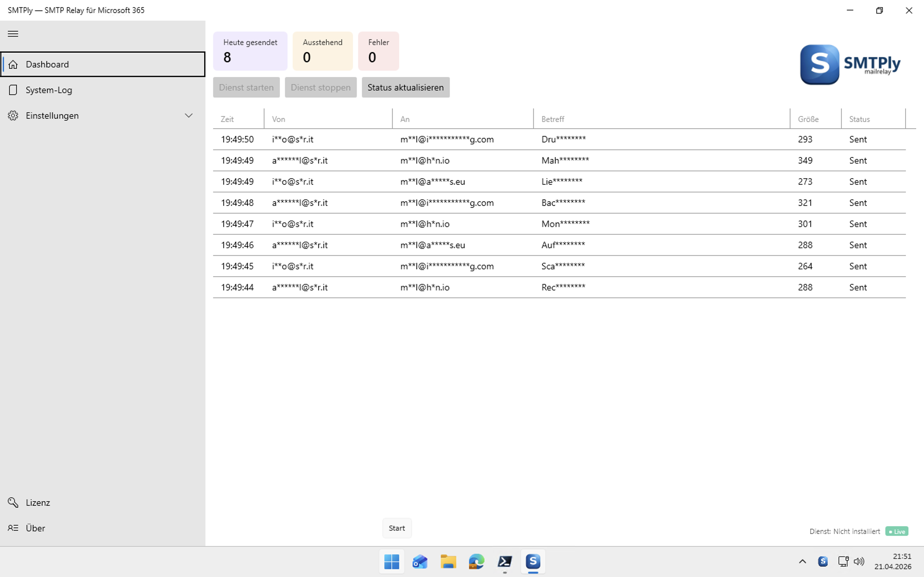Open Outlook from the taskbar

click(x=420, y=561)
